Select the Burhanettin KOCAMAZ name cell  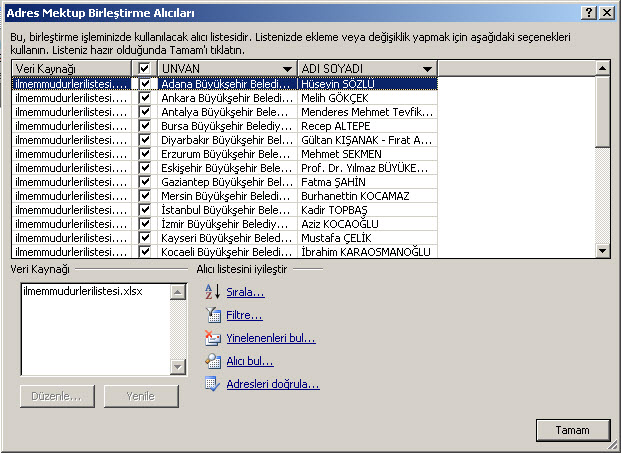click(367, 196)
